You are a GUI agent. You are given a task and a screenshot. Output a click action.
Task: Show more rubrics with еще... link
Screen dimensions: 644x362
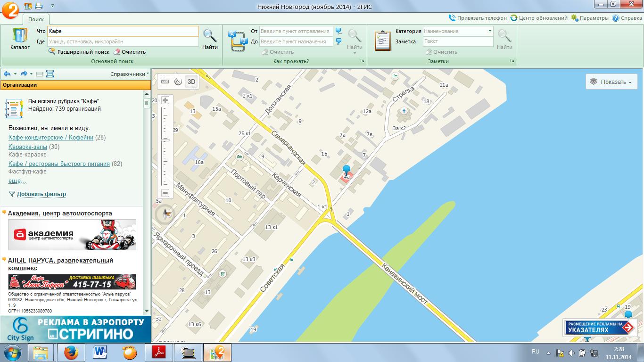coord(17,181)
